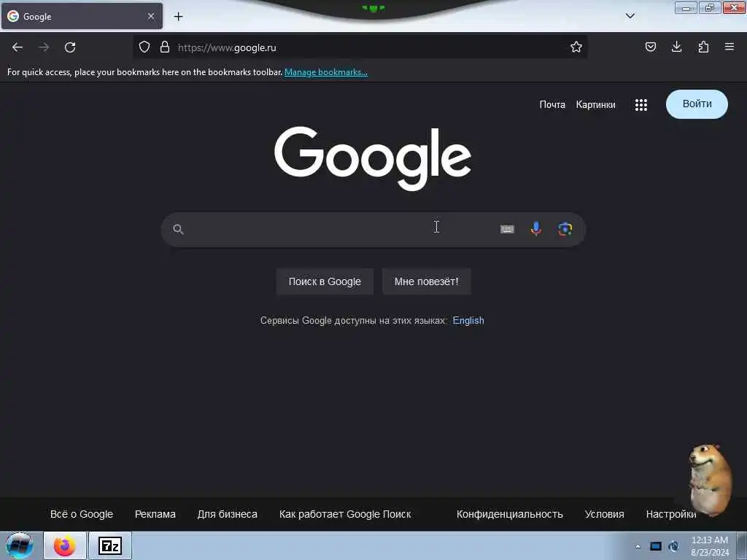
Task: Open the Для бизнеса footer link
Action: [228, 514]
